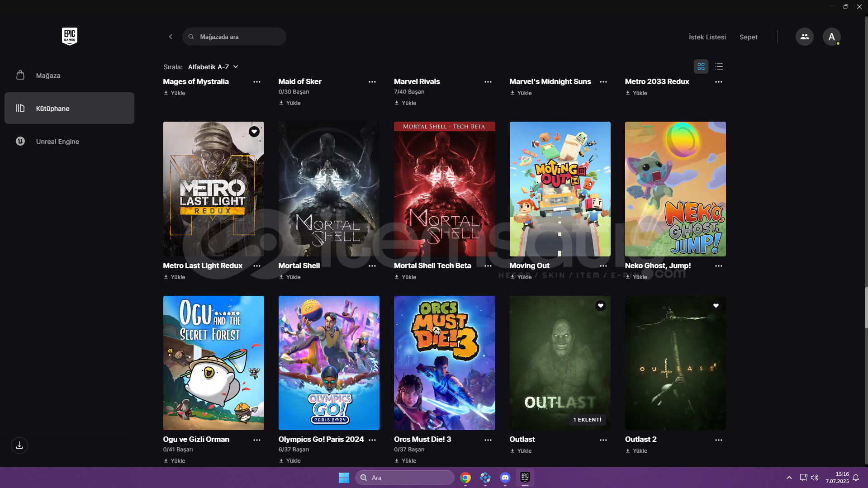The width and height of the screenshot is (868, 488).
Task: Toggle favorite heart on Outlast cover
Action: coord(600,306)
